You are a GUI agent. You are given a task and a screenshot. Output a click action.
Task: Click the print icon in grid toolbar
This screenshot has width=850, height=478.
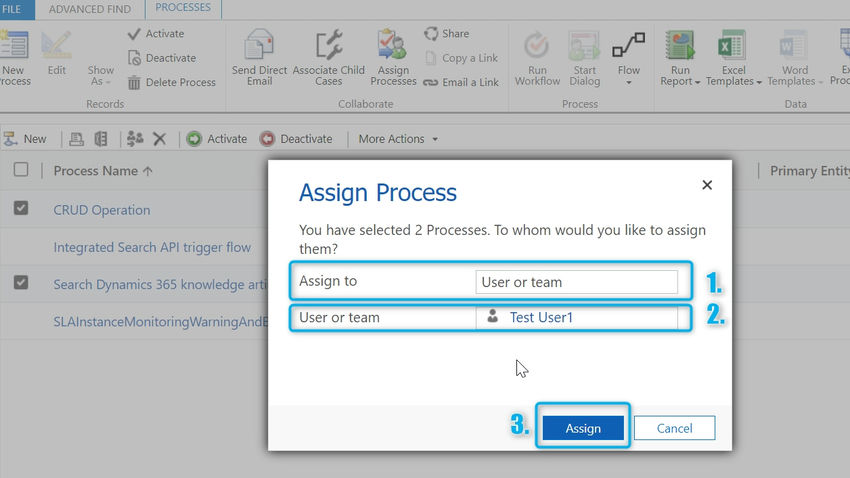point(76,139)
